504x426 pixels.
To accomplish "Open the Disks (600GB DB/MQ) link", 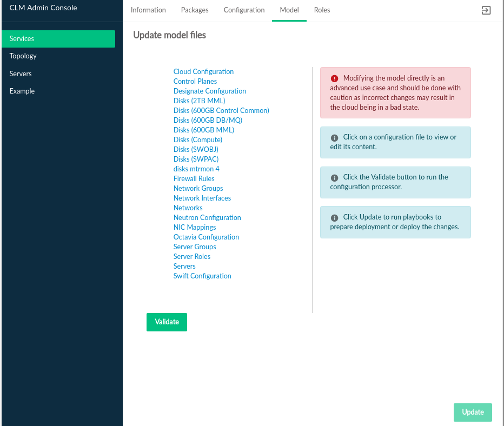I will tap(208, 121).
